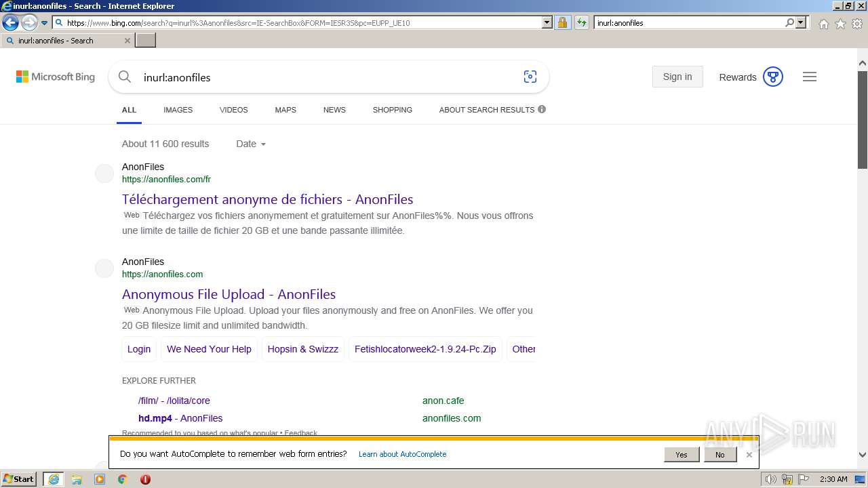Screen dimensions: 868x488
Task: Click the IE Back navigation button
Action: point(10,22)
